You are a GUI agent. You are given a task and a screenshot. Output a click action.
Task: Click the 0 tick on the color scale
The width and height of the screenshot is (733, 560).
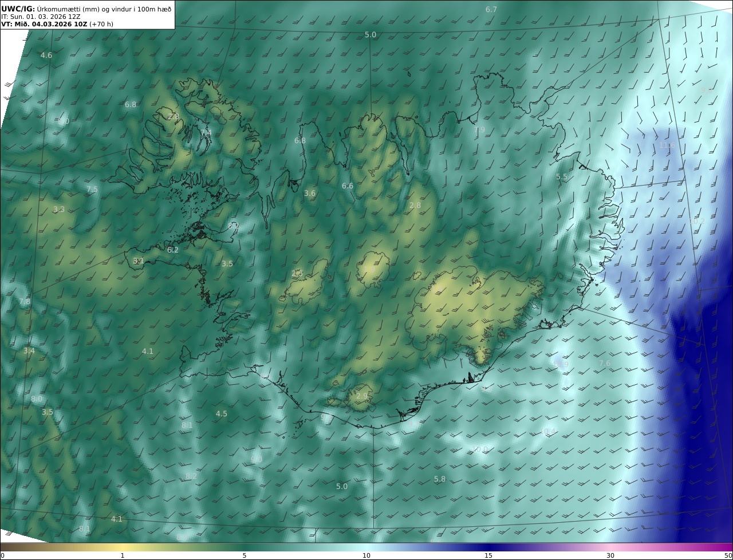[x=2, y=555]
